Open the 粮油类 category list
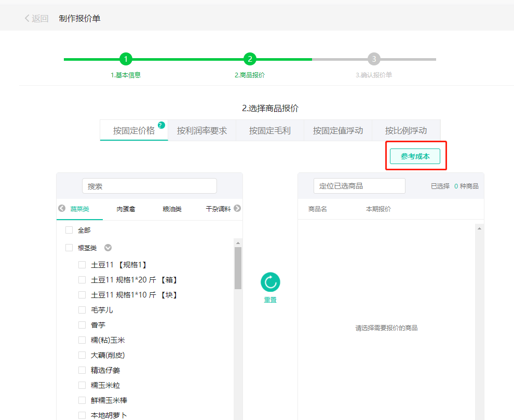The height and width of the screenshot is (420, 514). click(172, 208)
